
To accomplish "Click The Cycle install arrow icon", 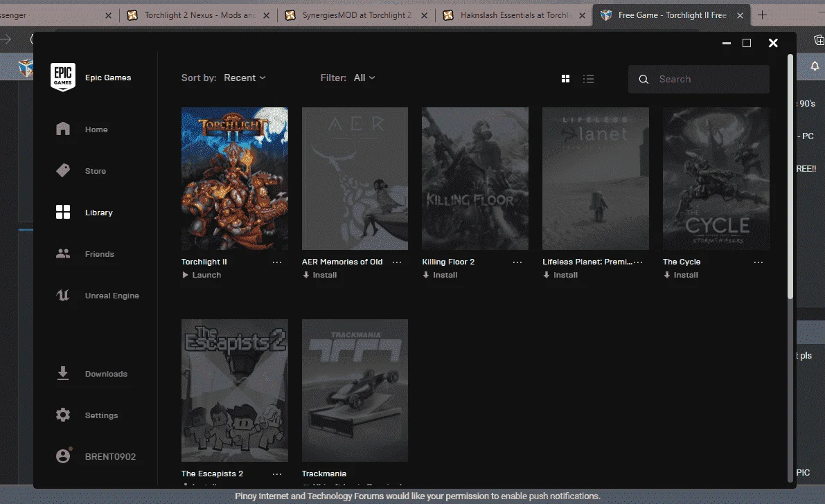I will (667, 275).
